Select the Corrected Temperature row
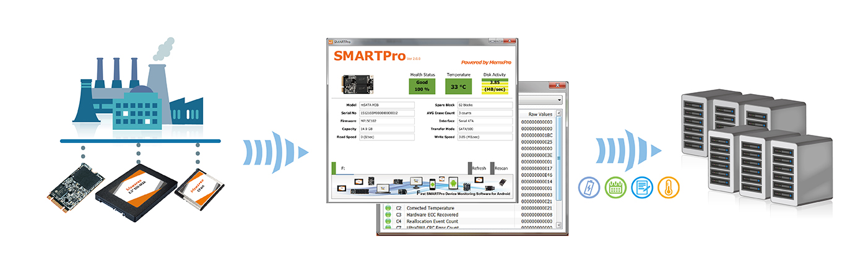Image resolution: width=868 pixels, height=263 pixels. 469,209
